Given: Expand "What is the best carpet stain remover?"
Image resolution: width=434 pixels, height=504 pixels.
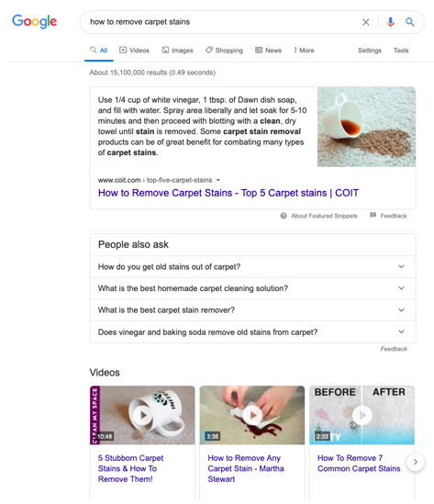Looking at the screenshot, I should pos(252,310).
